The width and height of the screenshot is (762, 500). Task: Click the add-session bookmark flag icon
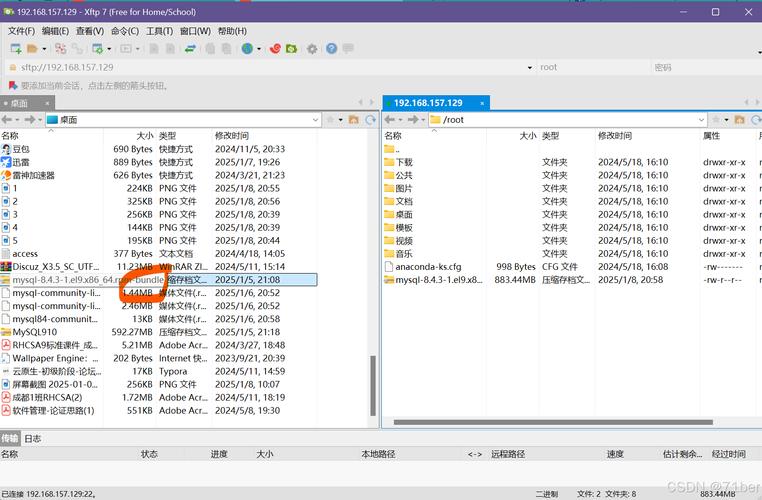pyautogui.click(x=13, y=86)
